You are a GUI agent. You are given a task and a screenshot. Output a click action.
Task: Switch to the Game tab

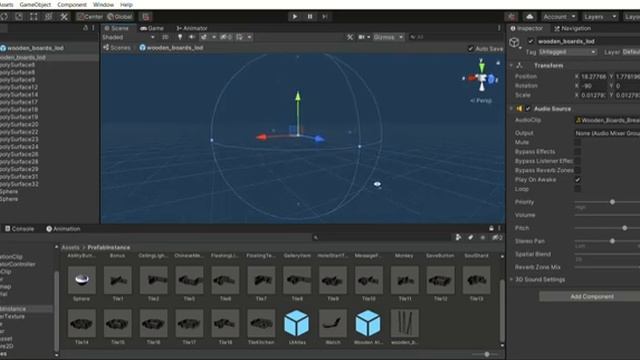click(x=152, y=28)
